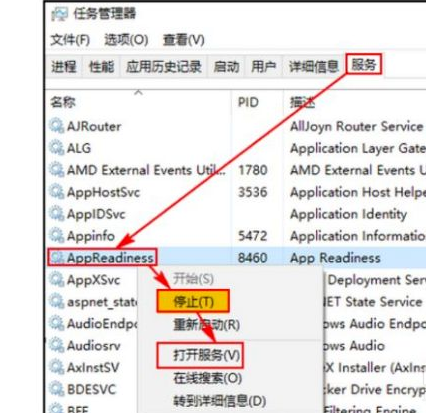Click the gear icon beside AppReadiness
The image size is (426, 413).
coord(57,257)
